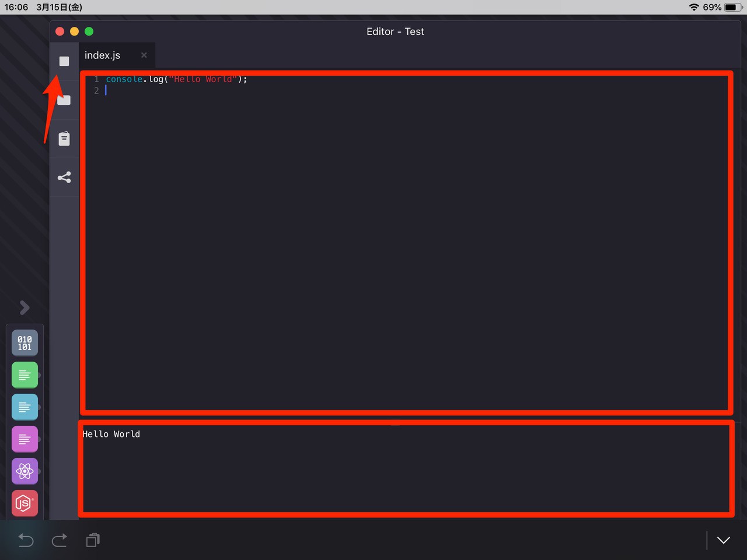Tap the share icon in the sidebar
Image resolution: width=747 pixels, height=560 pixels.
(x=64, y=177)
